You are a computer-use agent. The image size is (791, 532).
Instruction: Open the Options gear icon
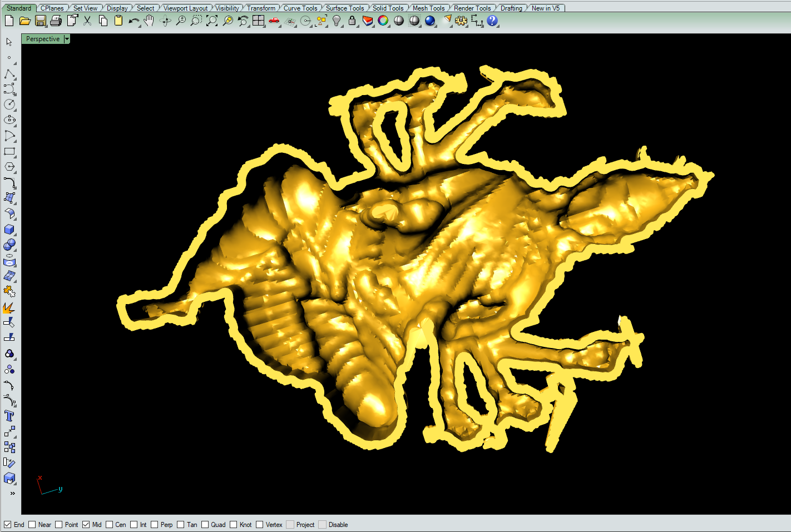click(x=461, y=21)
